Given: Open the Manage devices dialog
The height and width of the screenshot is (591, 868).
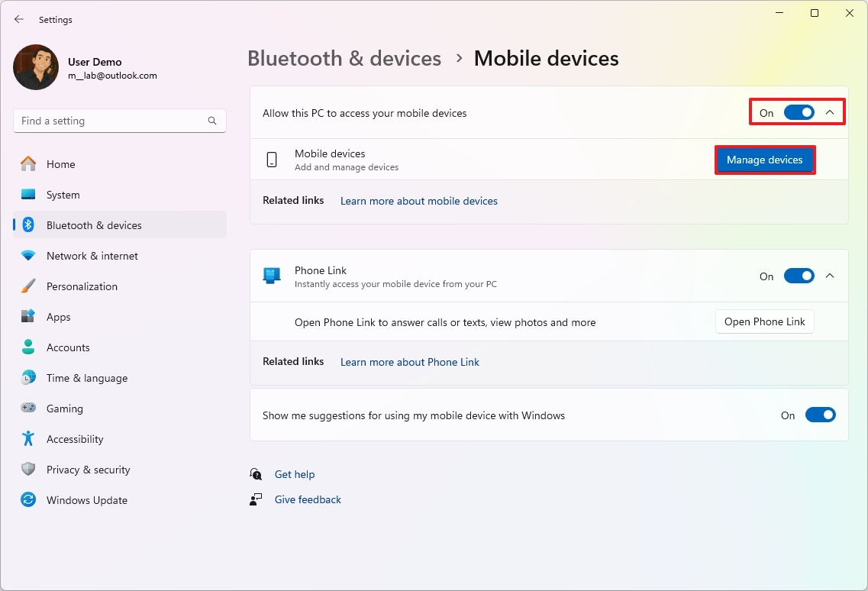Looking at the screenshot, I should tap(765, 160).
